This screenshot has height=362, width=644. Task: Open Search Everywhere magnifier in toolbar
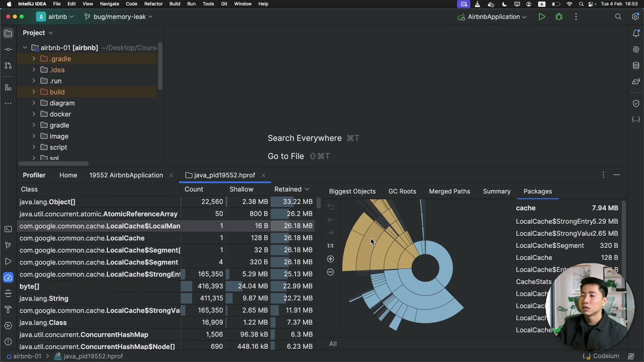[618, 17]
